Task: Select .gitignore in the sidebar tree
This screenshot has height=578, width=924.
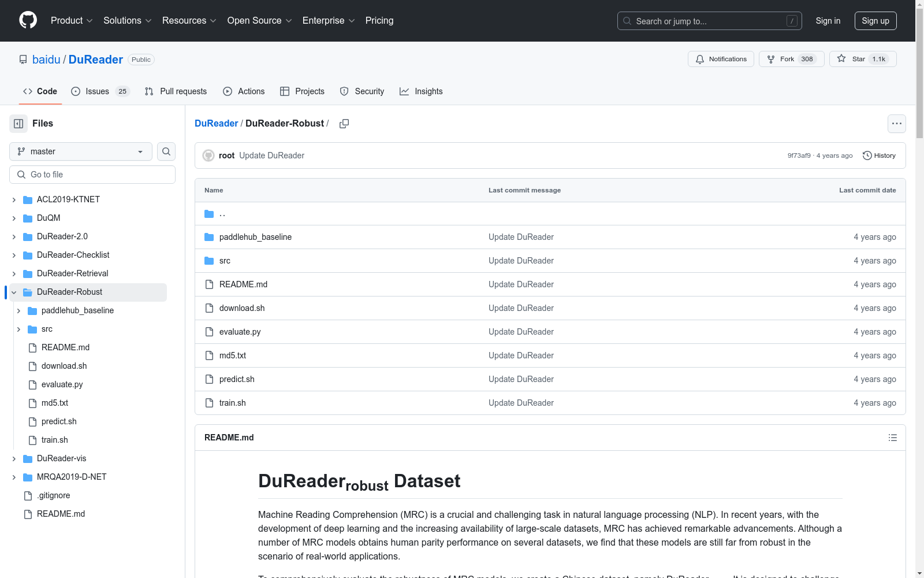Action: click(x=53, y=495)
